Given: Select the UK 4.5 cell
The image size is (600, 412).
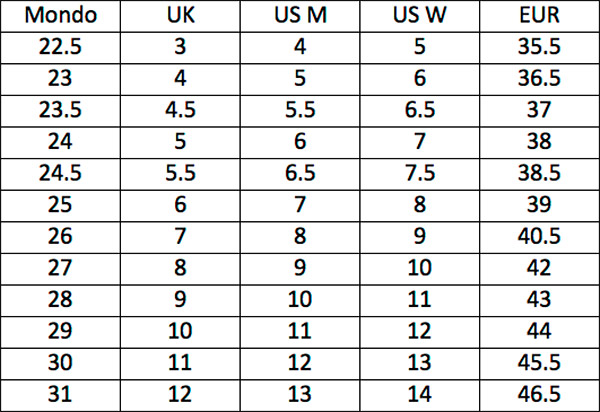Looking at the screenshot, I should point(180,111).
